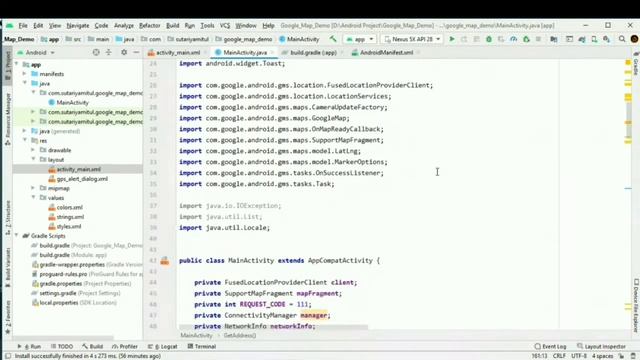Expand the manifests folder
The height and width of the screenshot is (360, 640).
click(x=24, y=74)
